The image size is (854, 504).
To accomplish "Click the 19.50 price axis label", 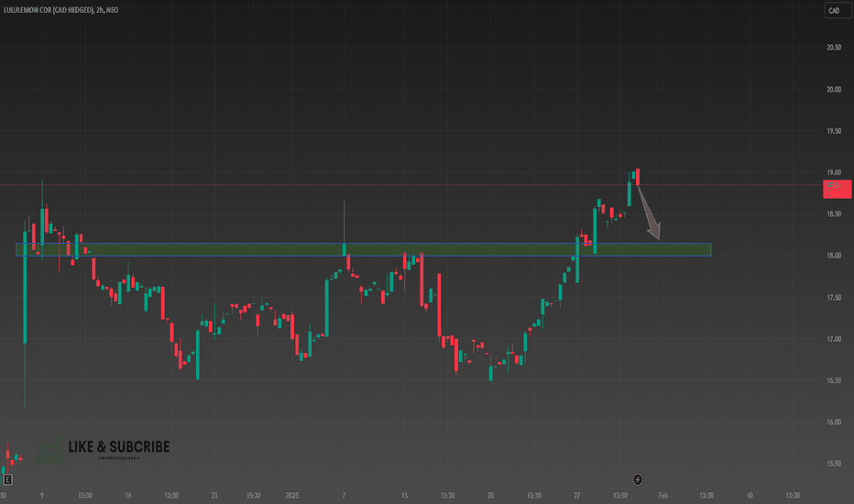I will pos(833,131).
